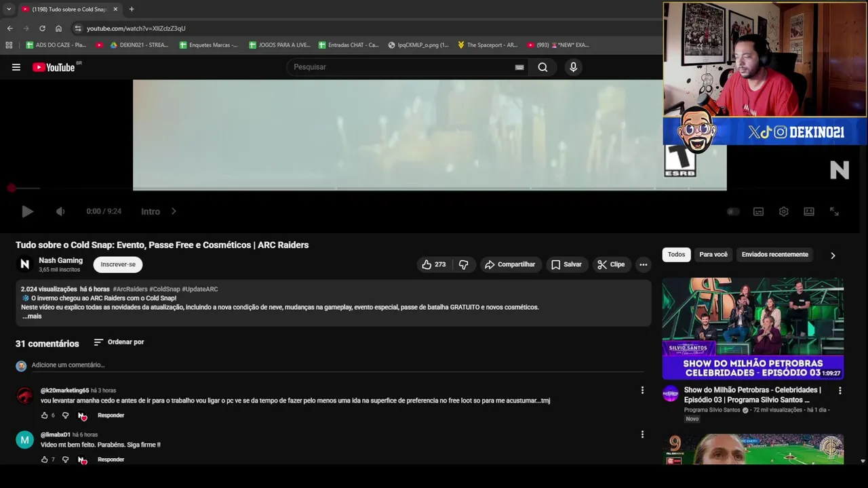Select the Para você filter chip
The image size is (868, 488).
[x=713, y=255]
